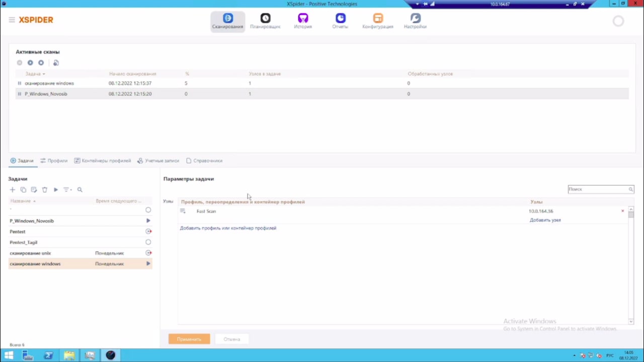Screen dimensions: 644x362
Task: Select the Узлы side tab in task parameters
Action: coord(168,201)
